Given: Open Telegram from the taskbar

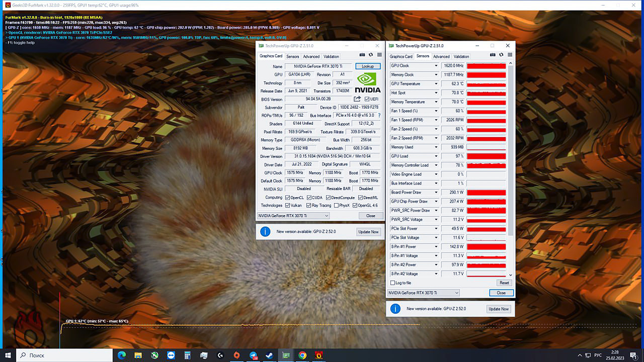Looking at the screenshot, I should pyautogui.click(x=253, y=355).
